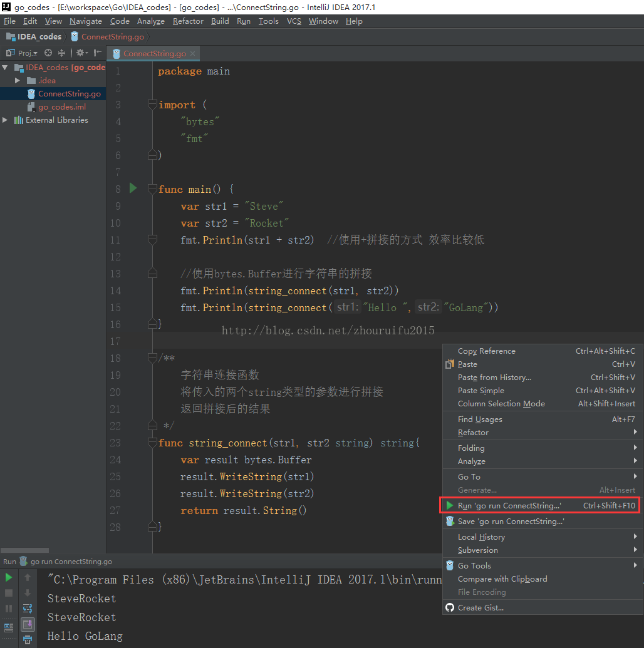Select go_codes.iml in the project tree
The image size is (644, 648).
(62, 106)
